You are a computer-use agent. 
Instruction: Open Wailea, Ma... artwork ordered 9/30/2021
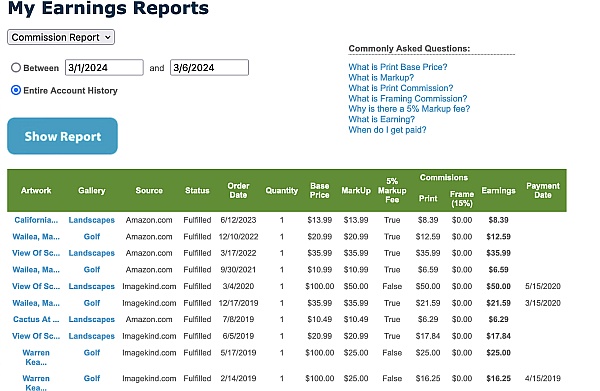coord(36,270)
